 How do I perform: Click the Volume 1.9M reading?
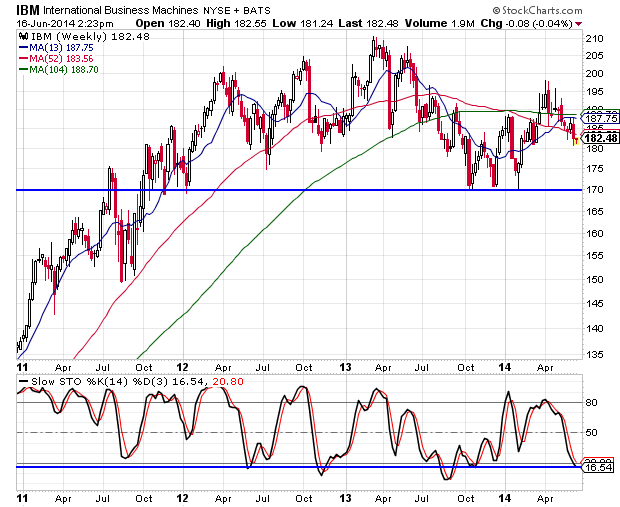click(x=463, y=24)
